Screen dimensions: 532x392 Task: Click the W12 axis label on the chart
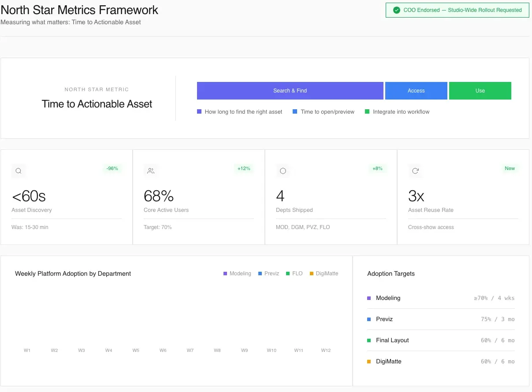coord(326,350)
